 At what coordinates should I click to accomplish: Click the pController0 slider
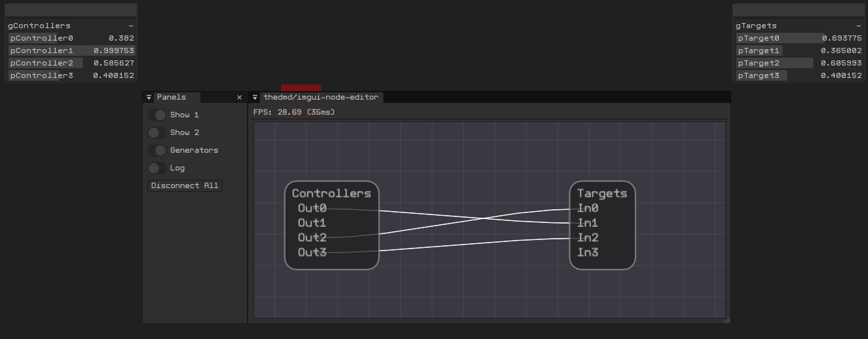coord(71,38)
